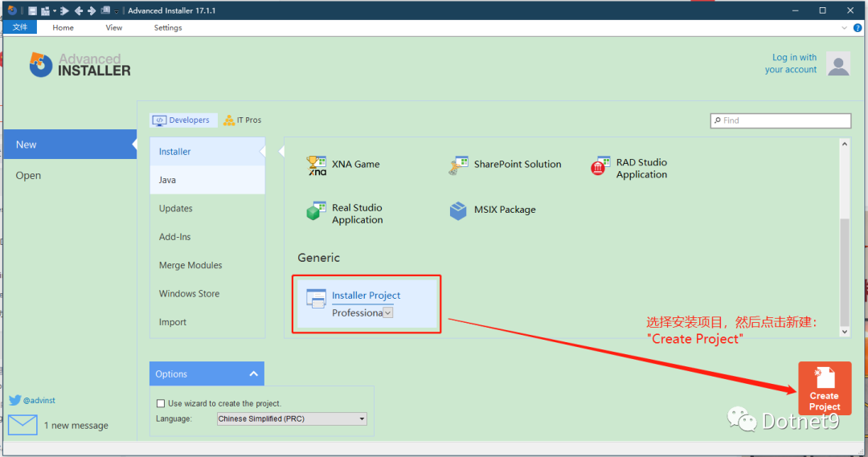Switch to the Developers tab
The width and height of the screenshot is (868, 457).
click(x=182, y=120)
